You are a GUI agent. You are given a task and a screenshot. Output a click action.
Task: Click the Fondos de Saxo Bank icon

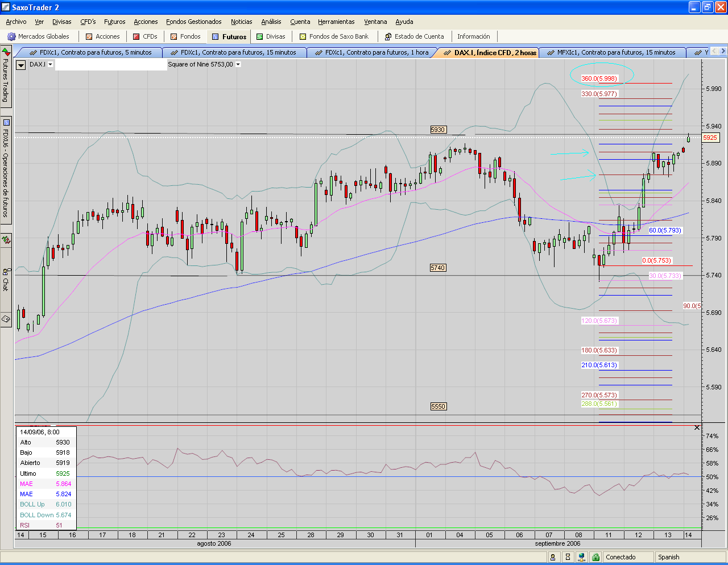[303, 36]
